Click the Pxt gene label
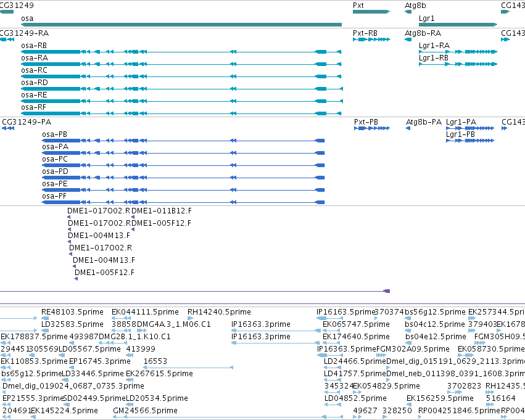525x420 pixels. click(x=358, y=6)
